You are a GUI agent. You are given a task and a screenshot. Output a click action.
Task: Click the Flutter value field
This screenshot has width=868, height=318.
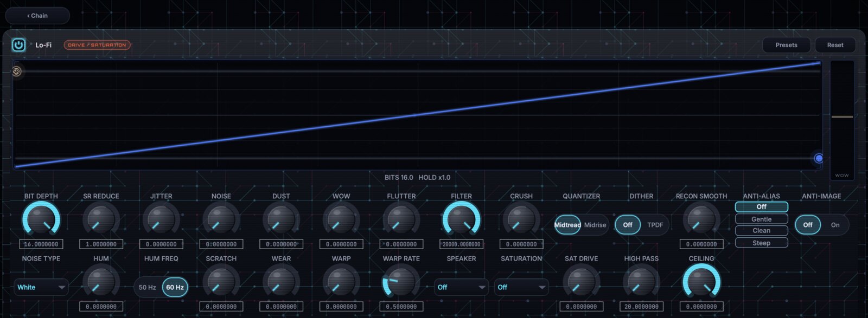click(x=401, y=244)
